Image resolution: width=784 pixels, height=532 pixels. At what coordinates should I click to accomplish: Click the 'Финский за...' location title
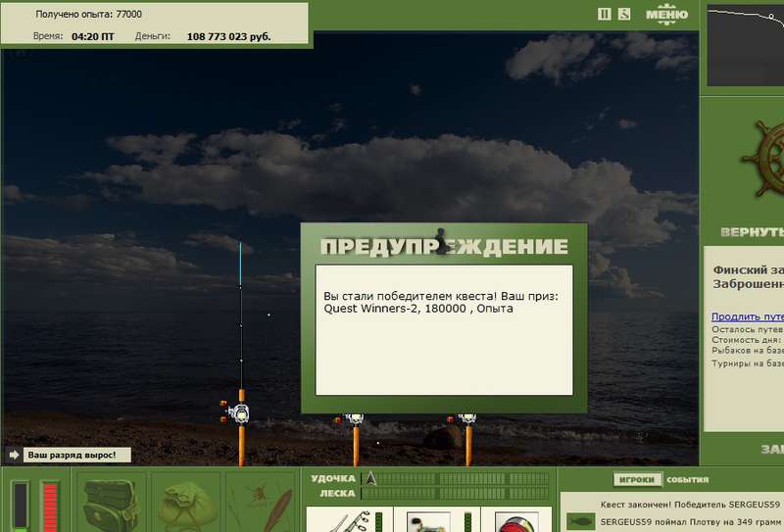coord(748,270)
